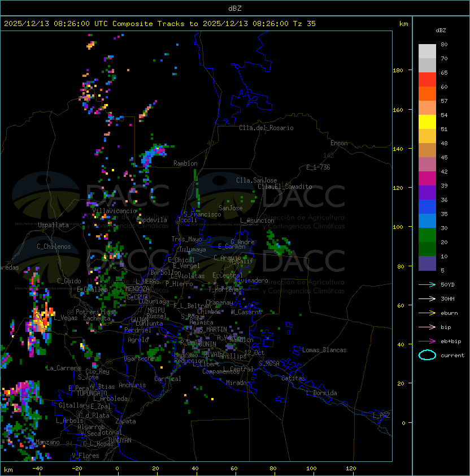This screenshot has height=476, width=470.
Task: Click the 'C_Chilenos' map label
Action: coord(54,246)
